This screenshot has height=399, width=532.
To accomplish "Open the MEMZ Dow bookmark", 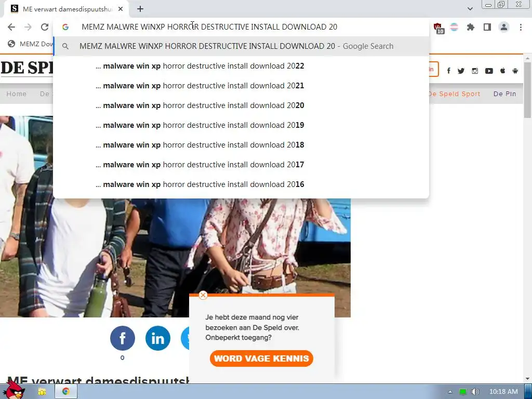I will coord(31,44).
